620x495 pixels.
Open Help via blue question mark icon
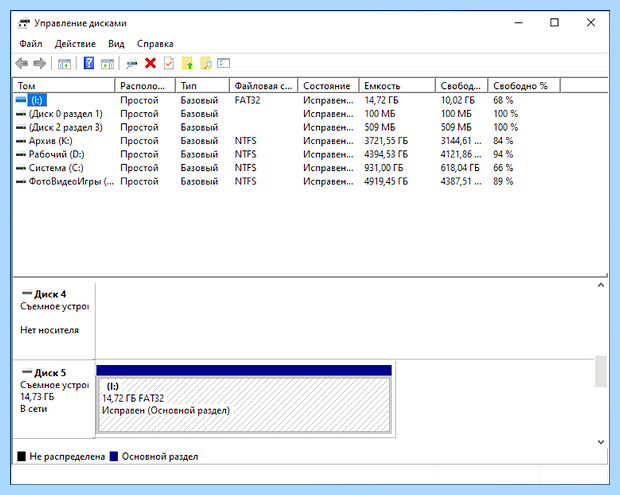click(89, 63)
